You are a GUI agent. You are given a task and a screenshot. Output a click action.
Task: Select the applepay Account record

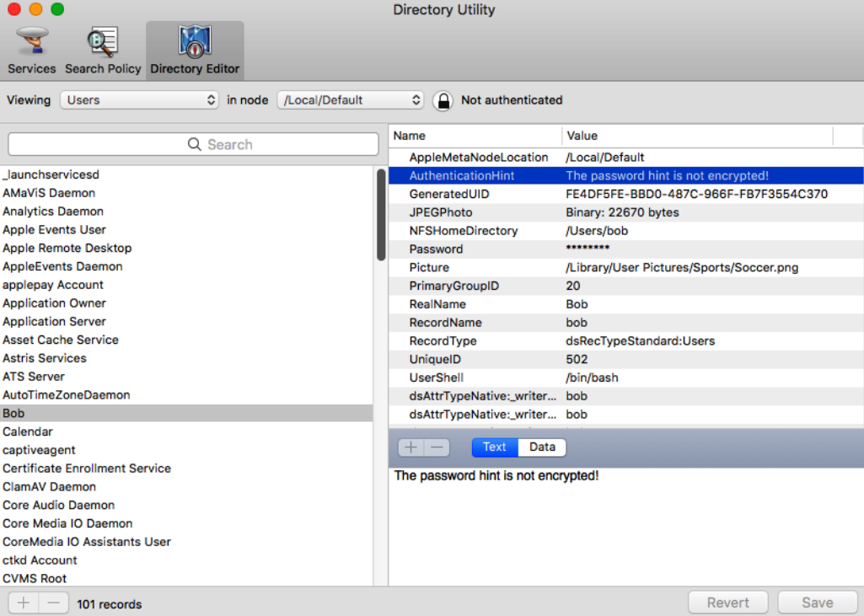(x=186, y=285)
